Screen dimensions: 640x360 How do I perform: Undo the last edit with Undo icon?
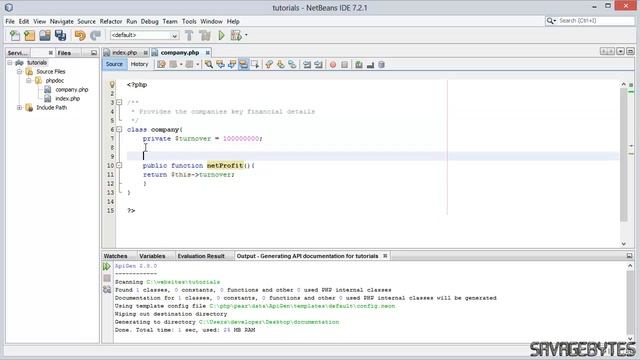tap(80, 36)
